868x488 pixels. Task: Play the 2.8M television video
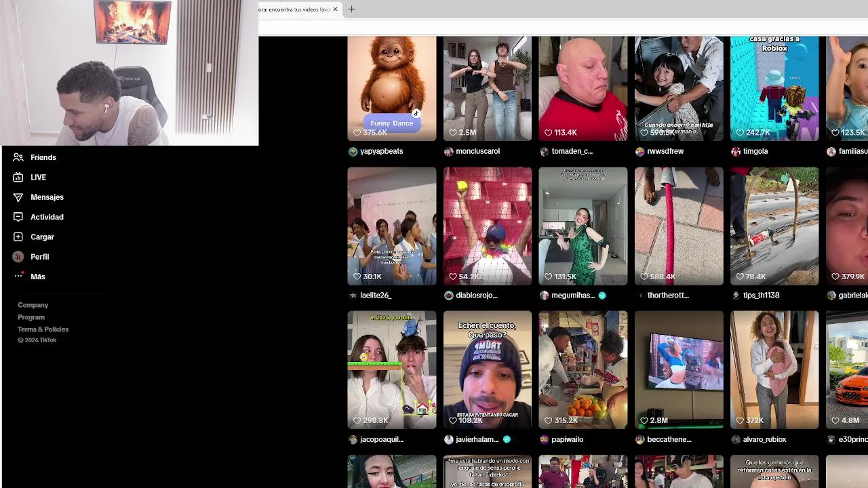coord(679,370)
